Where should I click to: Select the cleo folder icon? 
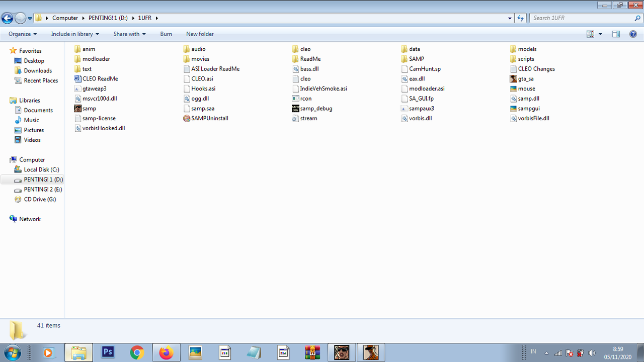(x=296, y=49)
